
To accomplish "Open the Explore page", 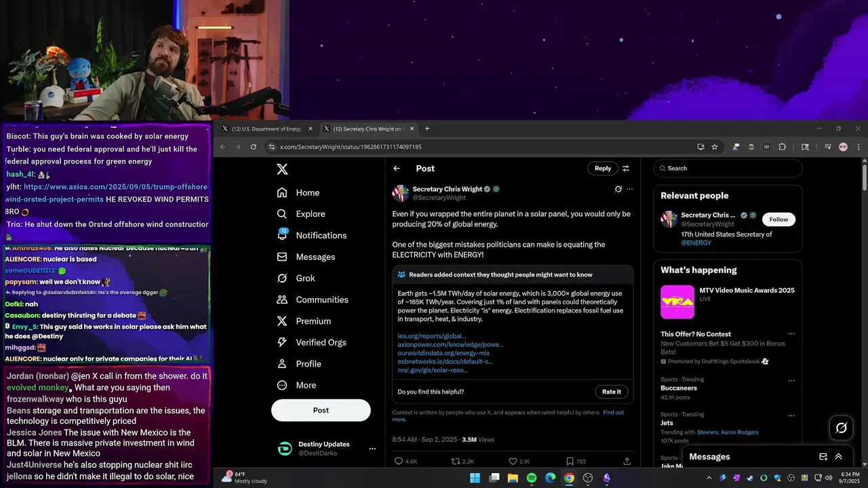I will click(x=301, y=213).
